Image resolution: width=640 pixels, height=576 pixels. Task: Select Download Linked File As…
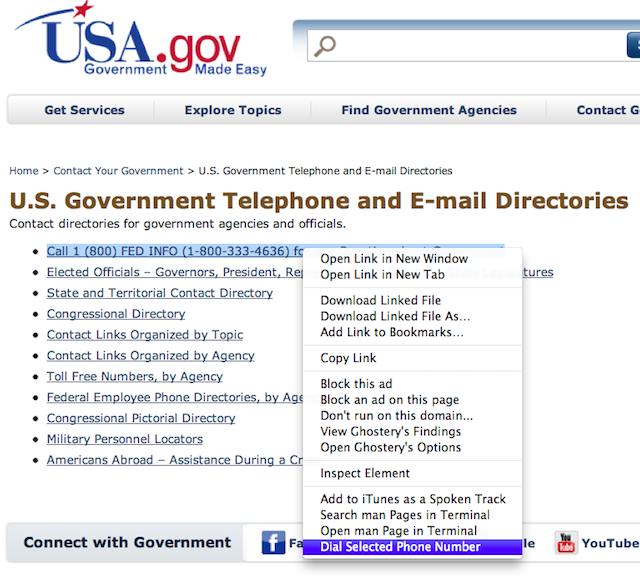tap(412, 316)
